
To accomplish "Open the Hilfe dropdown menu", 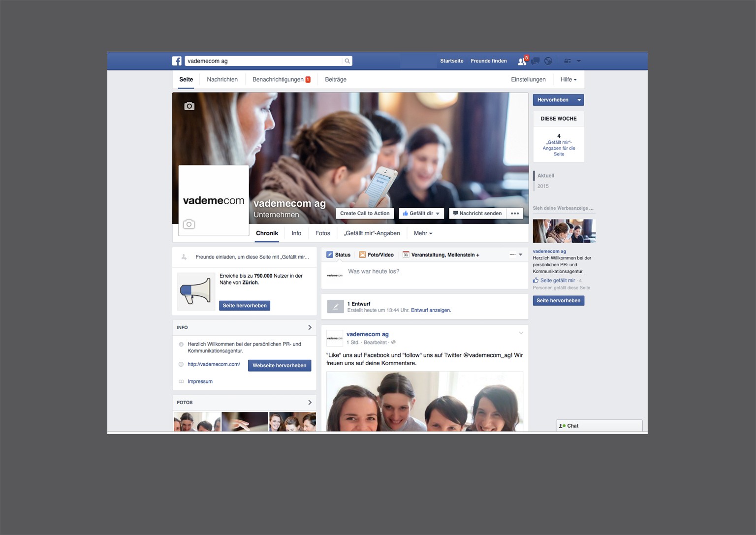I will coord(568,80).
